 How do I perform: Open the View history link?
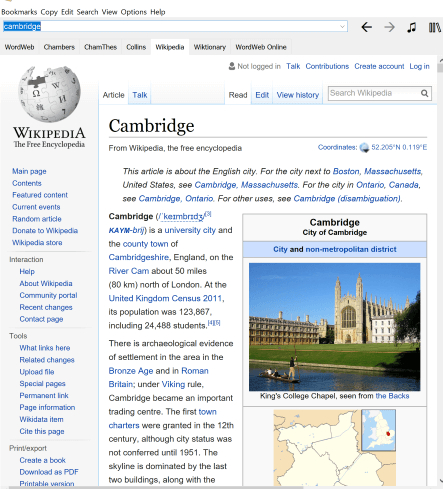[x=298, y=95]
